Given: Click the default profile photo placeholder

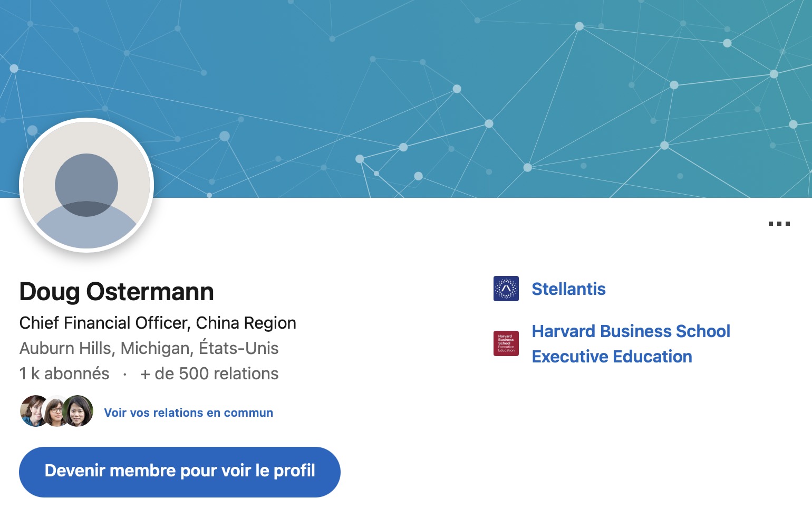Looking at the screenshot, I should (x=86, y=185).
